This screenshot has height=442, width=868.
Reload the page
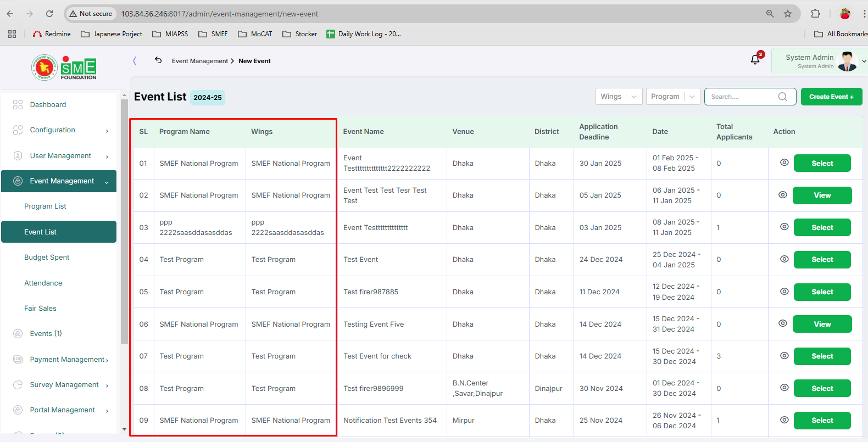pos(49,14)
